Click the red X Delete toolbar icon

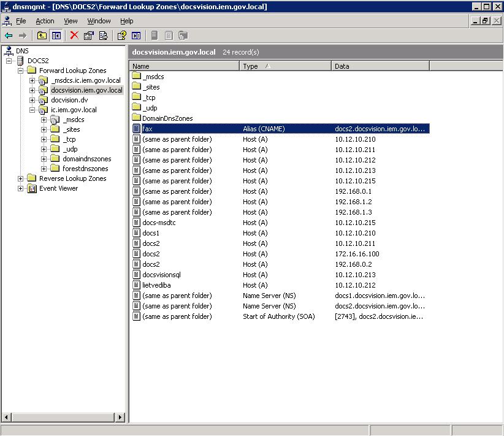74,36
